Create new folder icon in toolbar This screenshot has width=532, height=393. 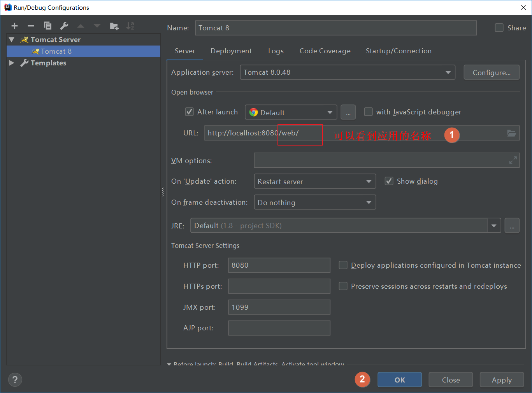tap(114, 26)
